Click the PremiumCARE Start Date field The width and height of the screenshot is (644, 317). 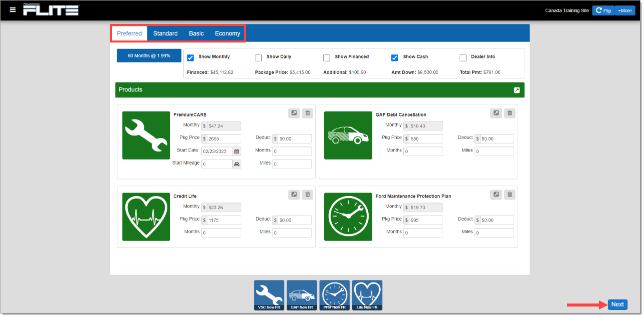(217, 151)
